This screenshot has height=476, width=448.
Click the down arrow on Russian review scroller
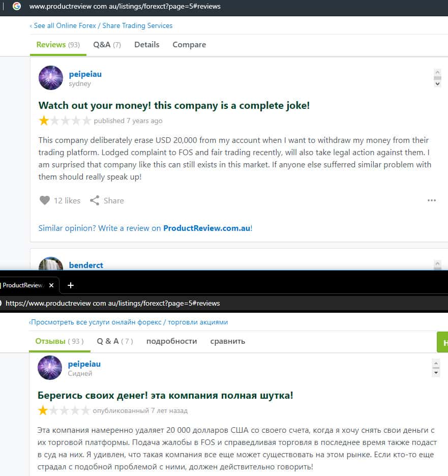tap(436, 372)
